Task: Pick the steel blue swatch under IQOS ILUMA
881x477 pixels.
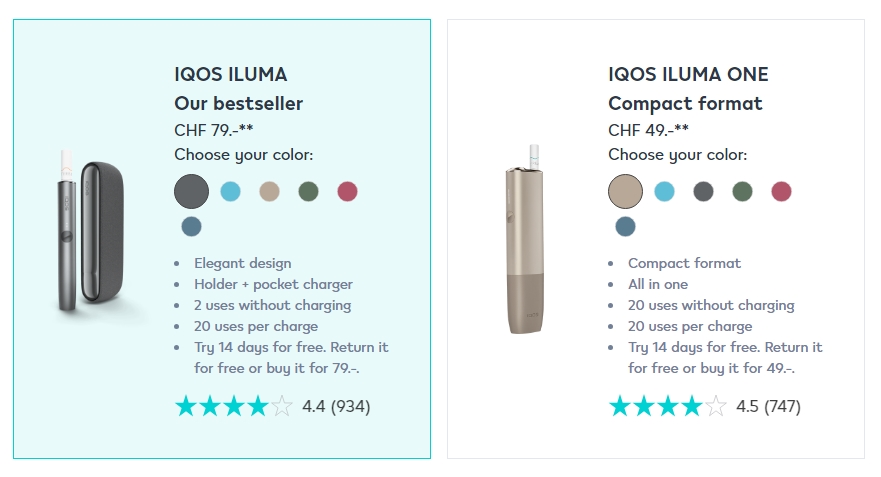Action: click(x=191, y=226)
